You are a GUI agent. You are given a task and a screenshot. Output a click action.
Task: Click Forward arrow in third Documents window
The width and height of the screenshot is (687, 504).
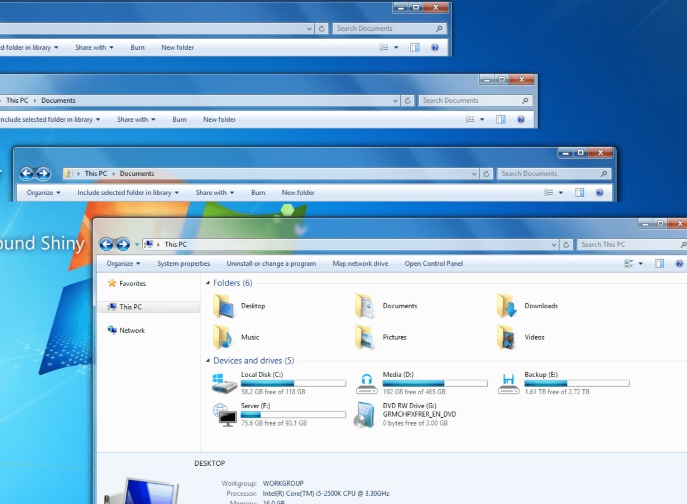click(43, 174)
